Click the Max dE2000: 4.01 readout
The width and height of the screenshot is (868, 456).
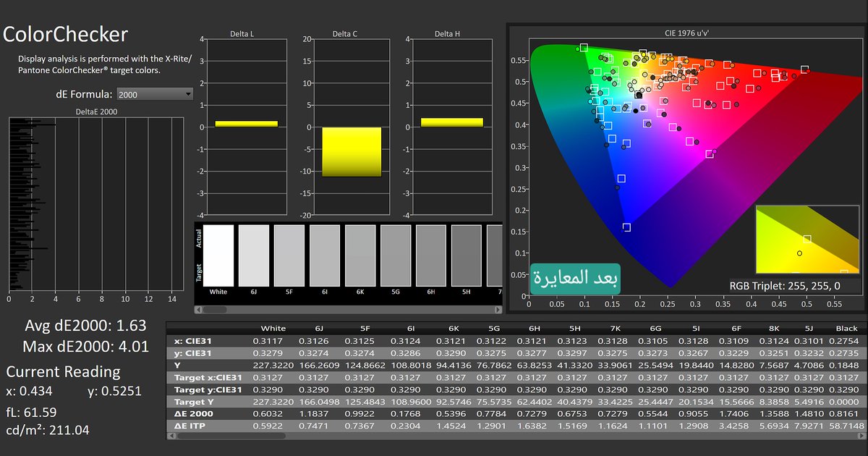point(86,346)
